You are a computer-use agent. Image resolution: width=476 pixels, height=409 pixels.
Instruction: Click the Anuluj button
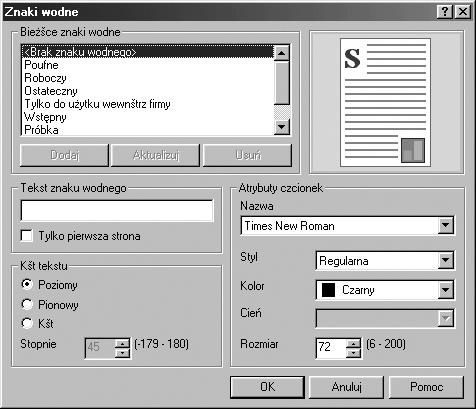click(346, 387)
